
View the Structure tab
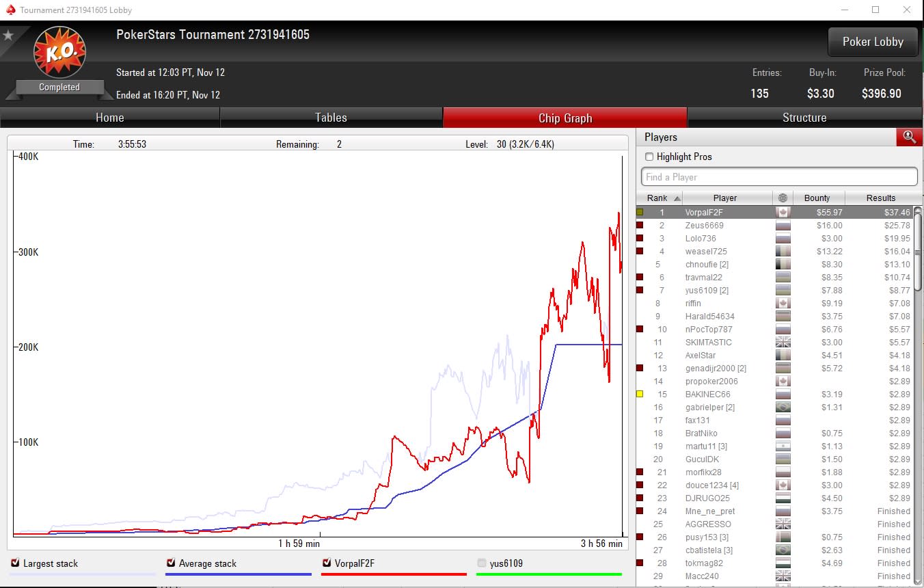[804, 118]
